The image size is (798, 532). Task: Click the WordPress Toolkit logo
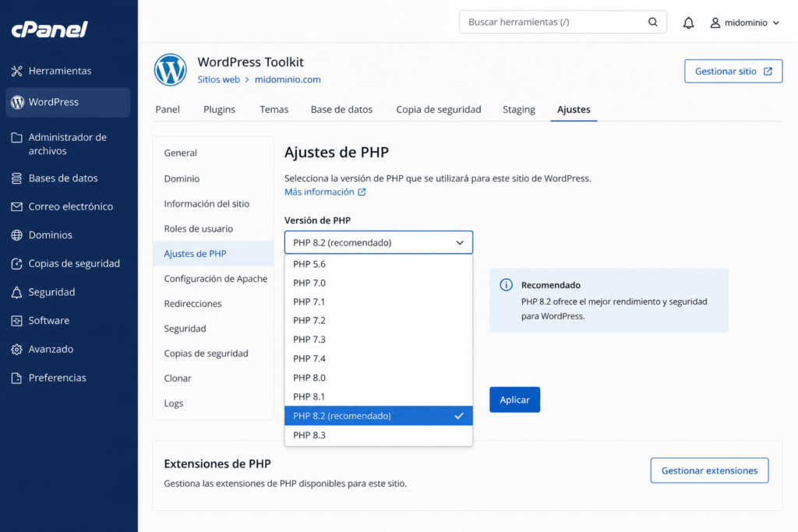tap(171, 69)
